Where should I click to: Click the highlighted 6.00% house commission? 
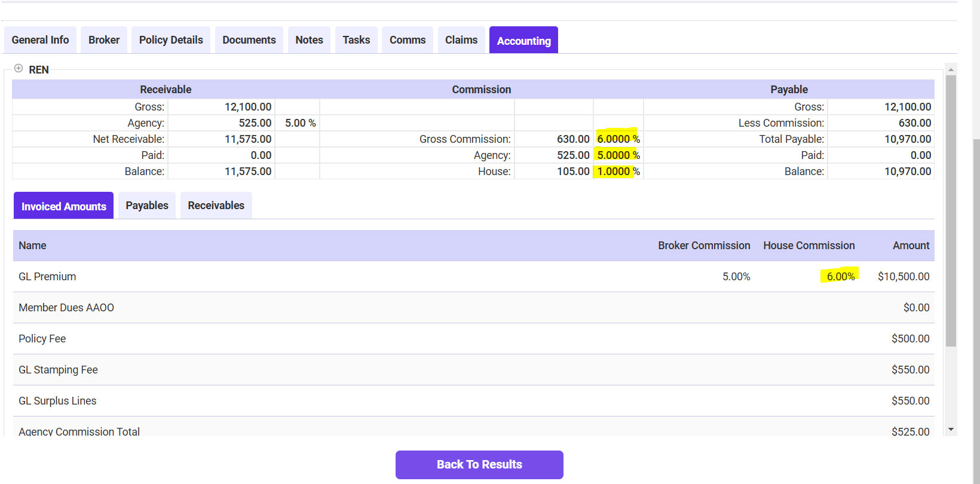841,277
